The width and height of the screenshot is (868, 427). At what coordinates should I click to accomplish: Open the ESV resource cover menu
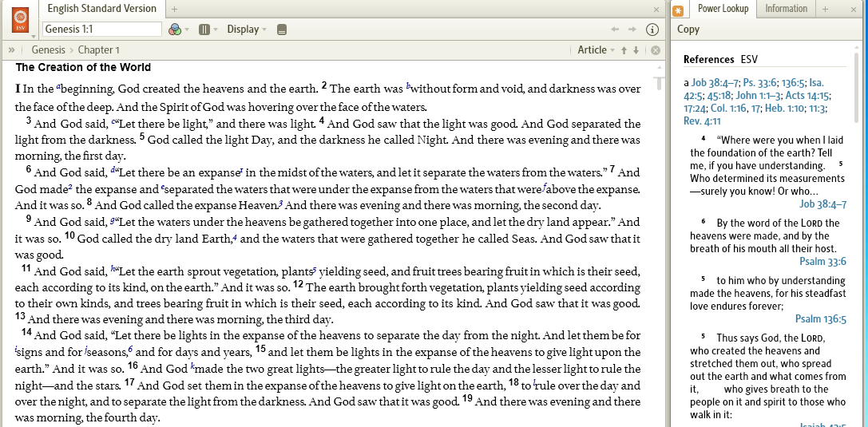[x=21, y=21]
